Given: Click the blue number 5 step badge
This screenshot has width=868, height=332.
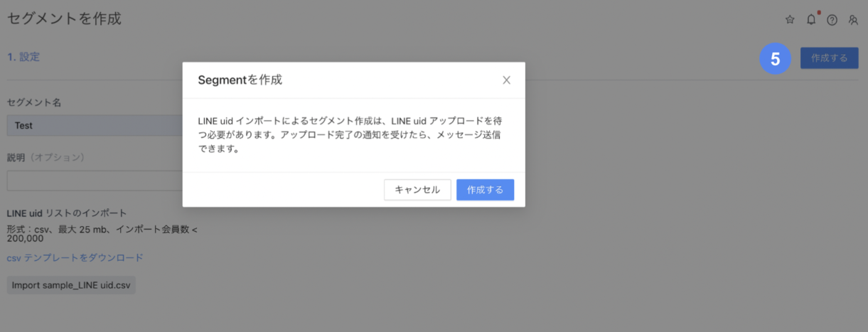Looking at the screenshot, I should point(776,59).
